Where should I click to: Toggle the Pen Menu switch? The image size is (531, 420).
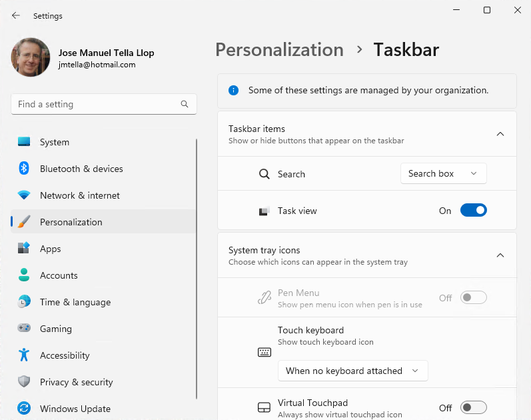click(x=473, y=297)
